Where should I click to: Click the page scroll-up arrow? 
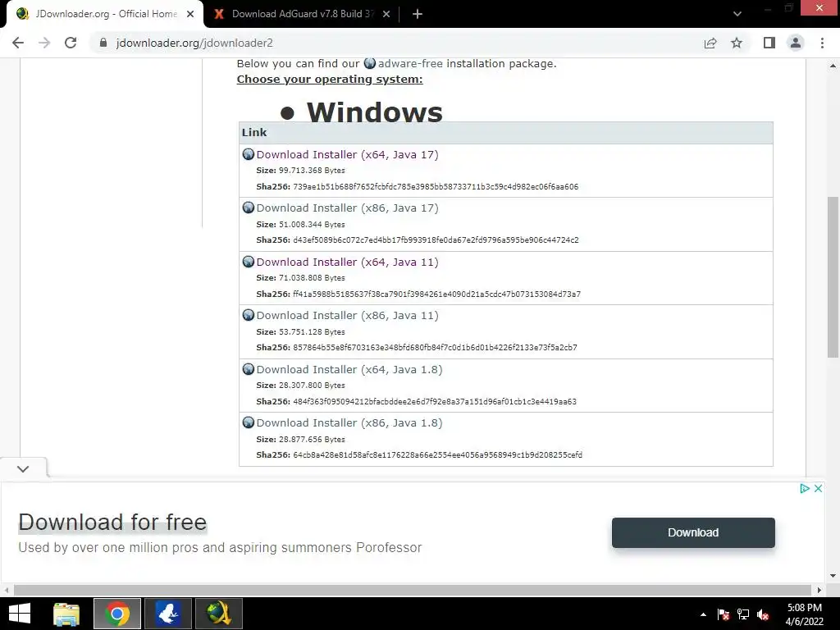click(x=833, y=66)
